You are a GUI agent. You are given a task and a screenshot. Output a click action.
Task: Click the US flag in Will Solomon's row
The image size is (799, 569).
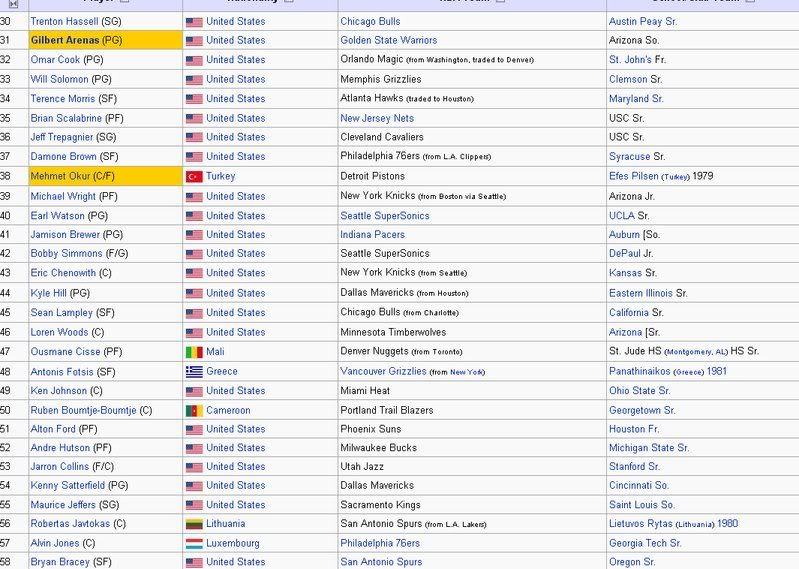(x=194, y=80)
